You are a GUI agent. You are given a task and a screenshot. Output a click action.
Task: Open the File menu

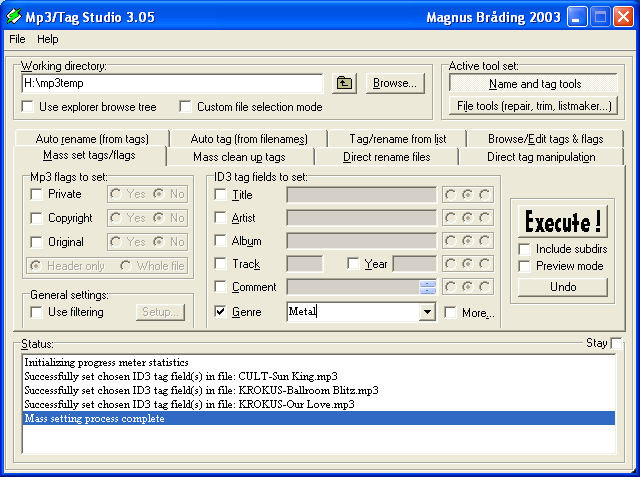pos(17,39)
